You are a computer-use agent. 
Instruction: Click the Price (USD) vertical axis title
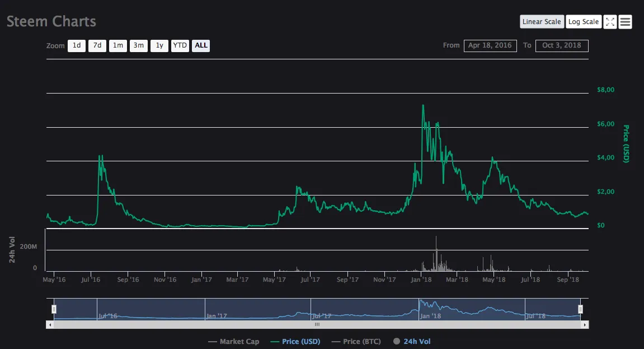point(626,144)
